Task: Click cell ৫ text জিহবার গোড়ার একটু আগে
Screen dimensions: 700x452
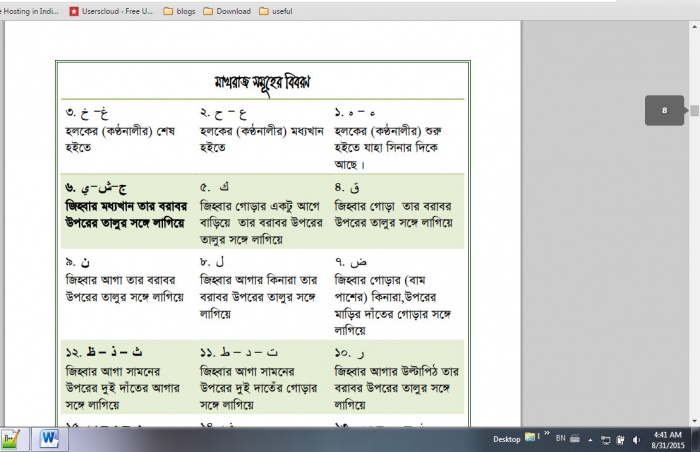Action: tap(261, 222)
